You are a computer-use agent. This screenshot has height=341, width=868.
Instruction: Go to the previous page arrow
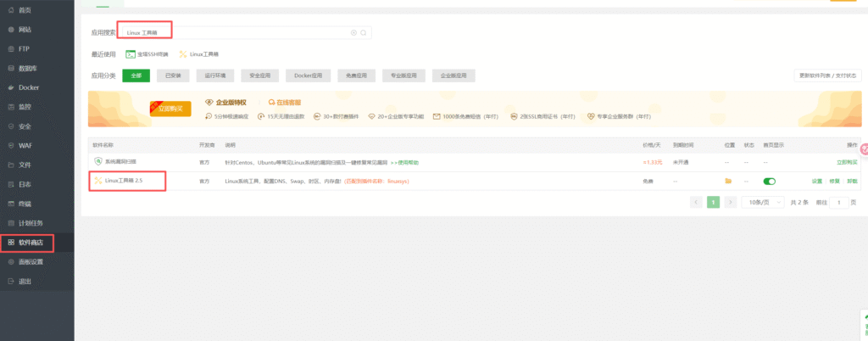(696, 203)
